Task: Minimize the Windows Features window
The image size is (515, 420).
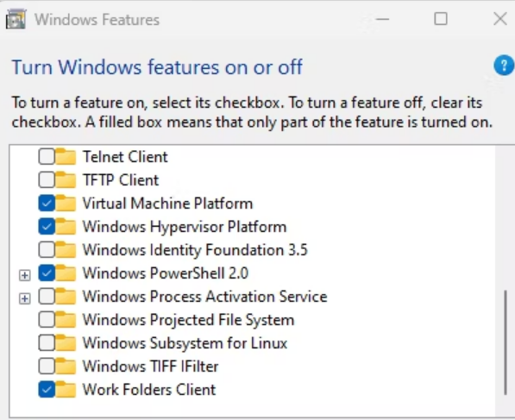Action: [x=382, y=19]
